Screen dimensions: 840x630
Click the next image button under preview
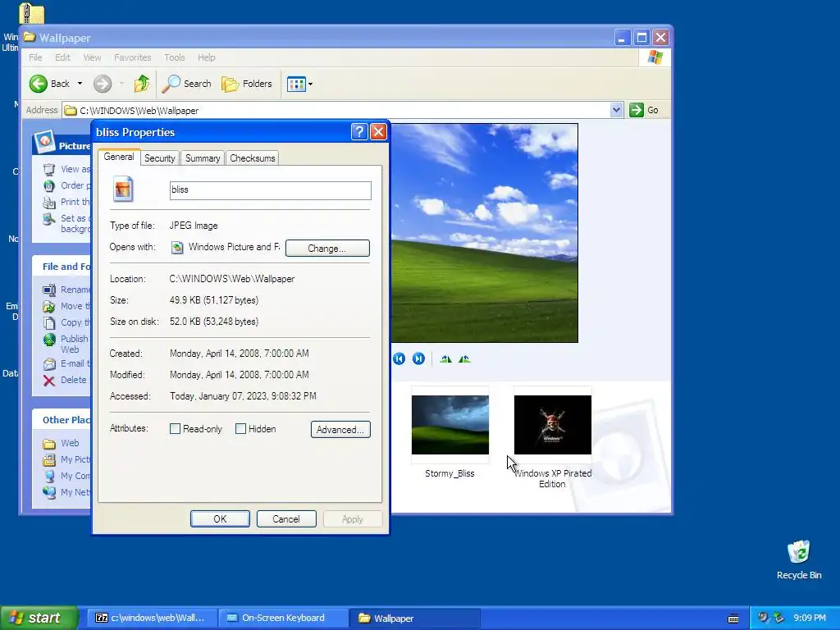pyautogui.click(x=418, y=358)
